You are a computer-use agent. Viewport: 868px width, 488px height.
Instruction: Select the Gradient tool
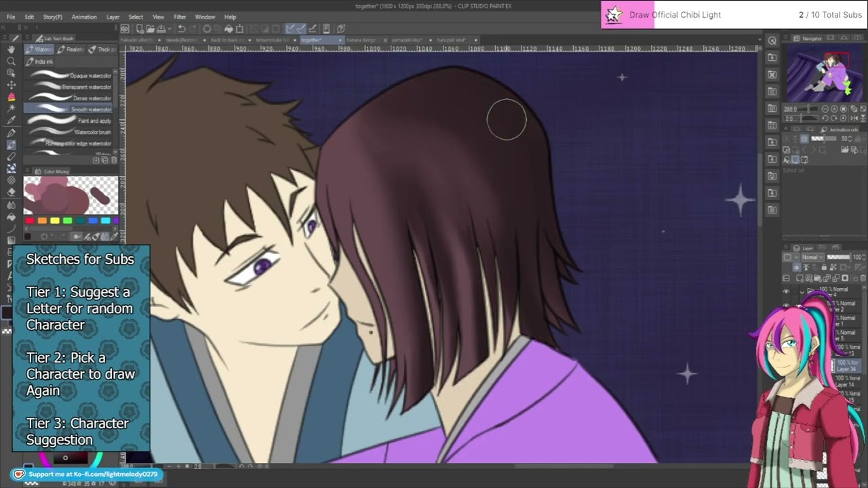coord(11,239)
